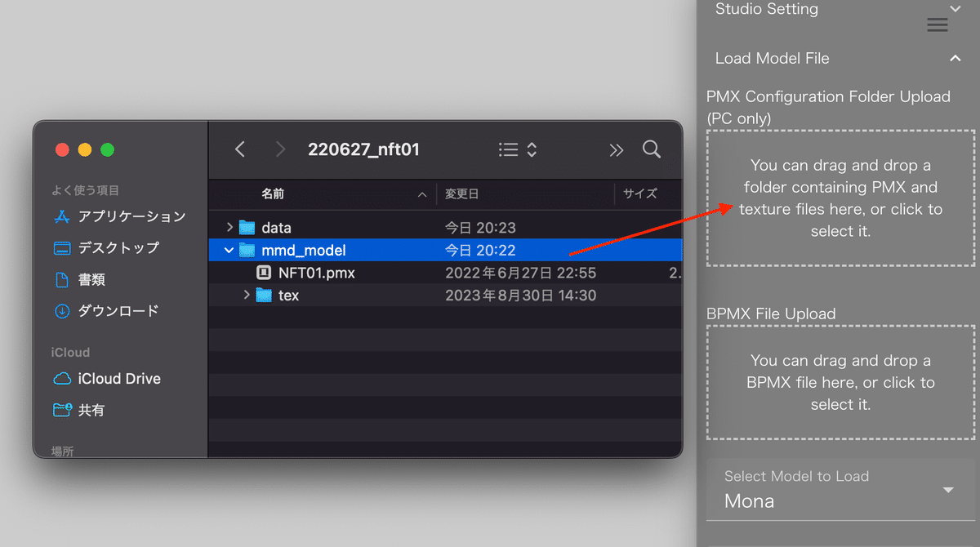The height and width of the screenshot is (547, 980).
Task: Click the BPMX file upload drop zone
Action: [x=840, y=382]
